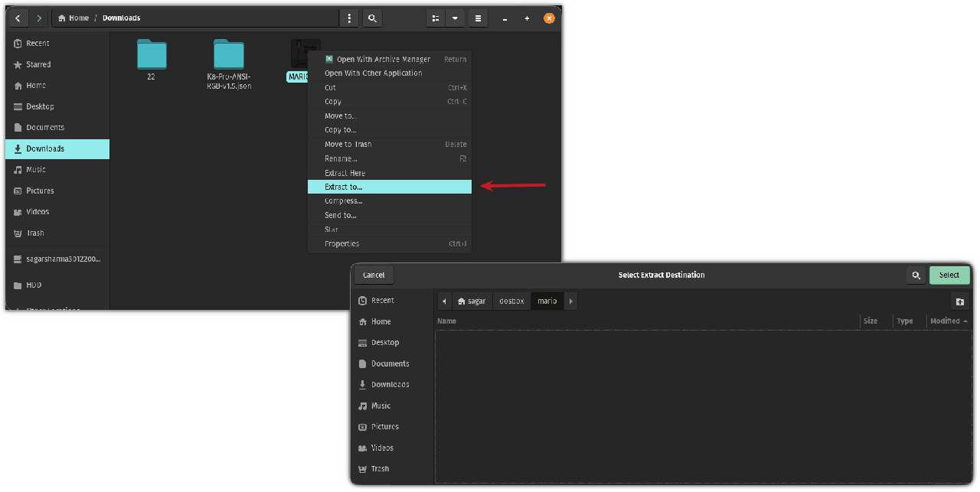980x492 pixels.
Task: Click the back navigation arrow in file manager
Action: coord(18,18)
